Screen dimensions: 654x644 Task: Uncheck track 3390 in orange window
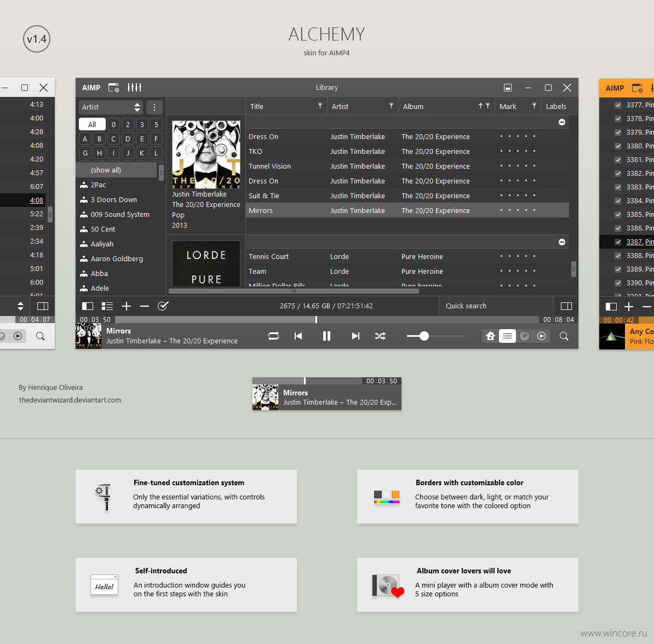pos(618,283)
